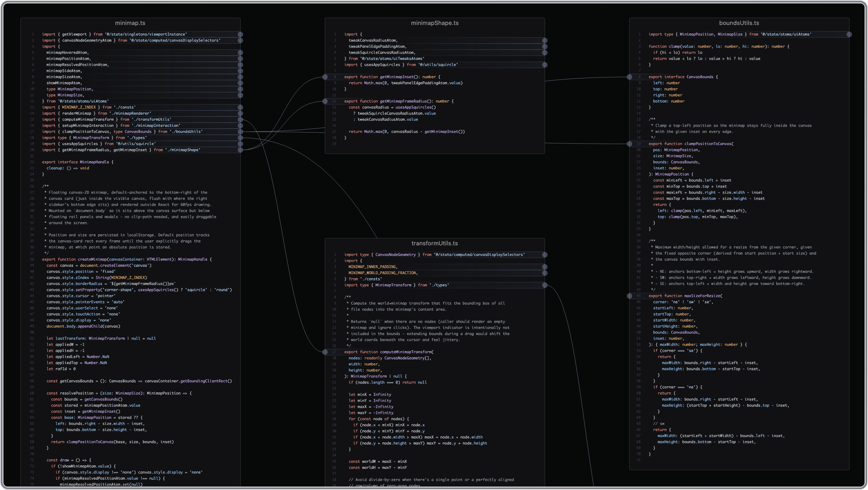Click the port dot on transformUtils.ts 'import type { MinimapTransform }' line
Image resolution: width=868 pixels, height=490 pixels.
tap(545, 285)
